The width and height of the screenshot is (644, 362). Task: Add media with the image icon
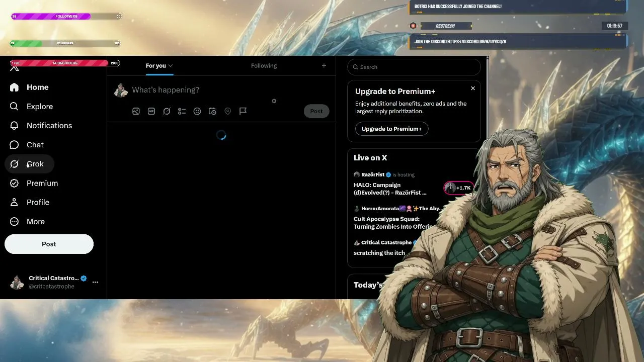tap(136, 111)
